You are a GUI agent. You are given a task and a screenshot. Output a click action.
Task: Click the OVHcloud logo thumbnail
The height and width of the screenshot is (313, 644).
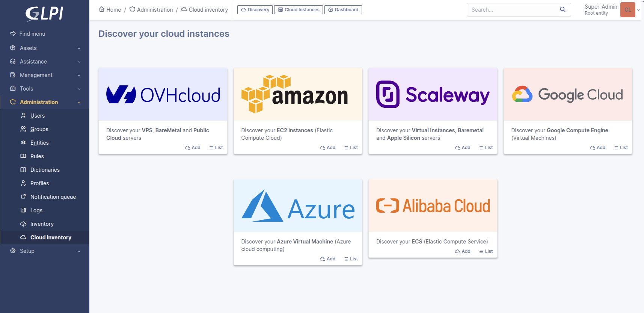point(163,95)
